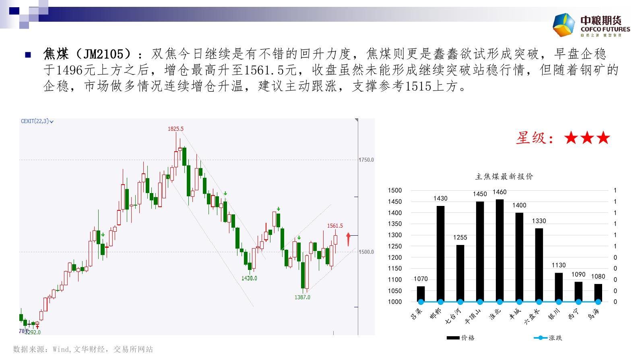Select the 吕梁 bar labeled 1070

click(x=421, y=294)
